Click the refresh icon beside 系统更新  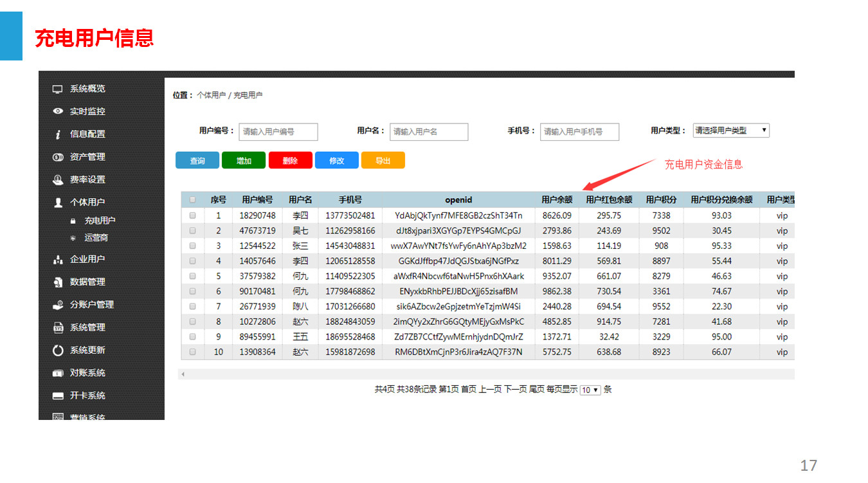pyautogui.click(x=58, y=351)
